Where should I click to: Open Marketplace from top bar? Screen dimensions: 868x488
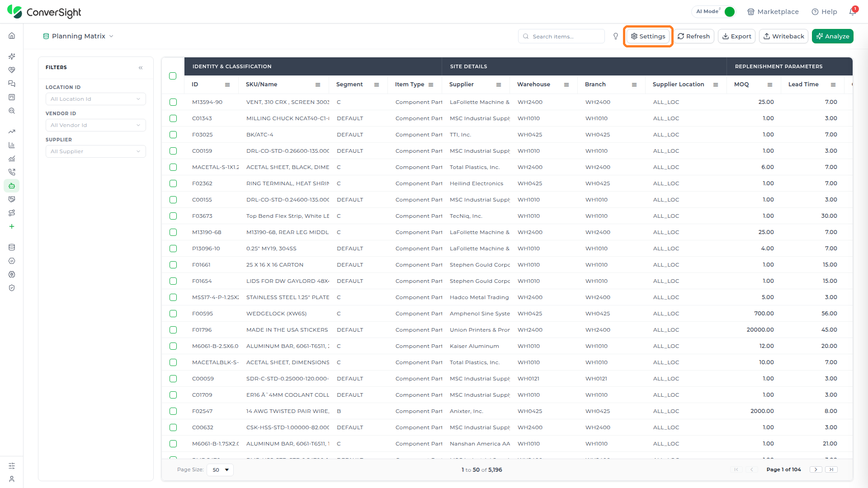[x=773, y=12]
